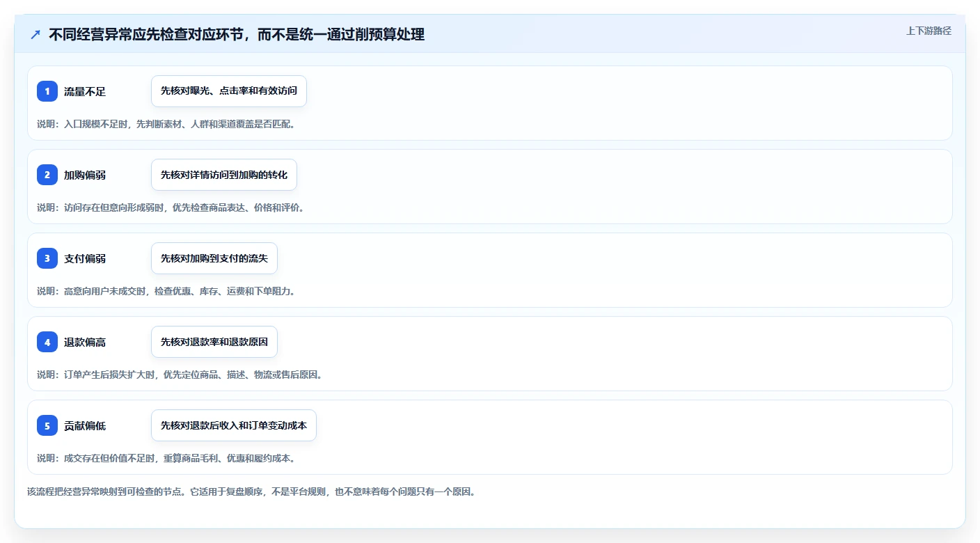Click 先核对退款后收入和订单变动成本 chip

pos(234,425)
